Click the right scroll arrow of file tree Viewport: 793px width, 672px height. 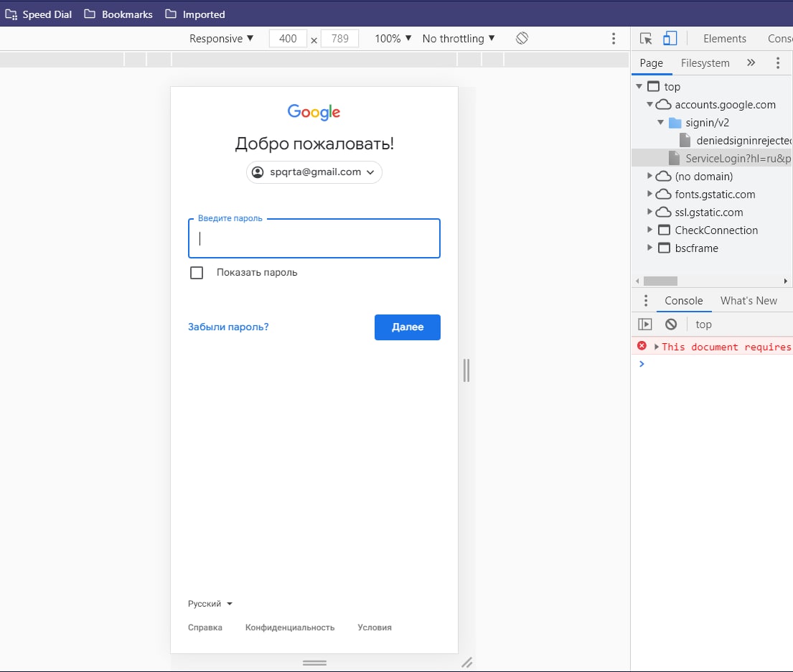point(785,281)
